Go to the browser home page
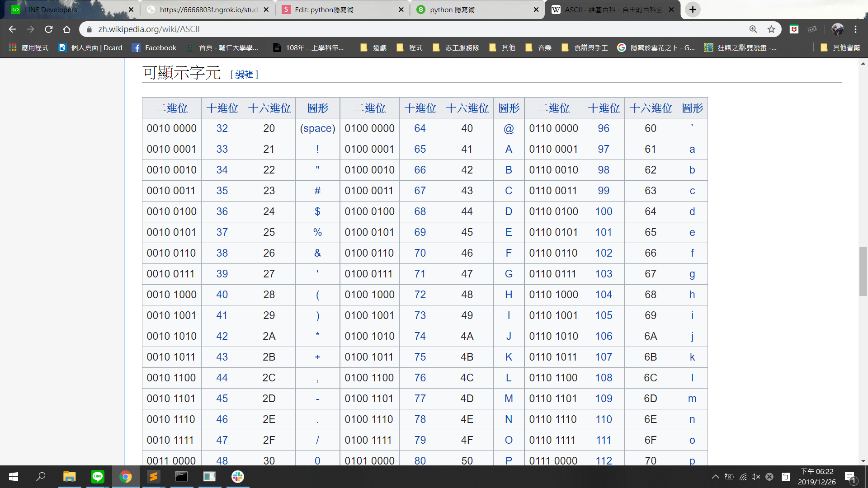 pos(66,29)
